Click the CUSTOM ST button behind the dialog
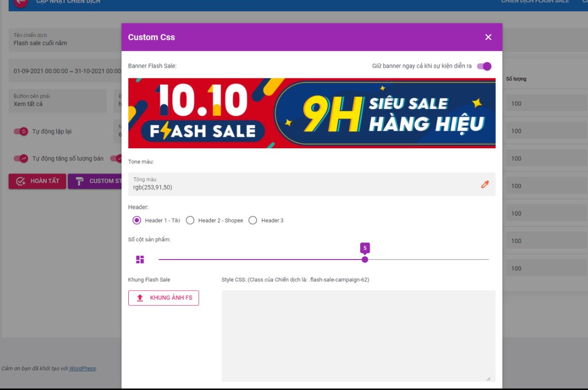Screen dimensions: 588x390 click(x=95, y=181)
